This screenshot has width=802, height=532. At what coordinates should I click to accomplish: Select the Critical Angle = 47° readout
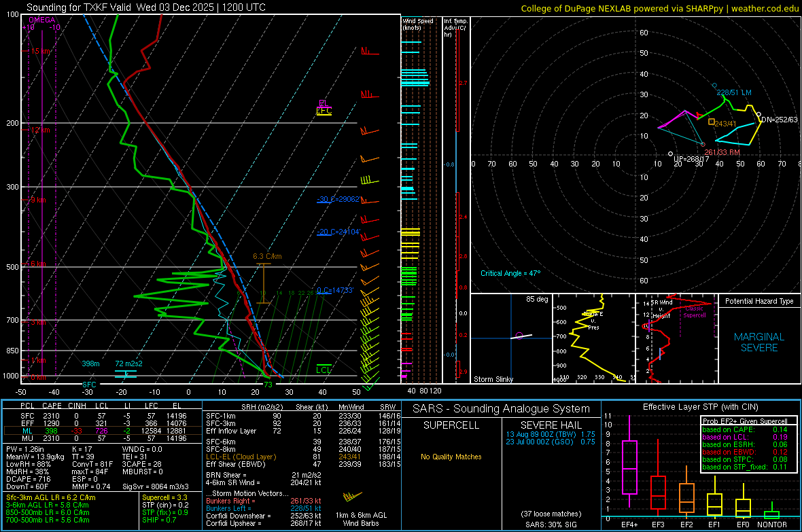coord(510,273)
